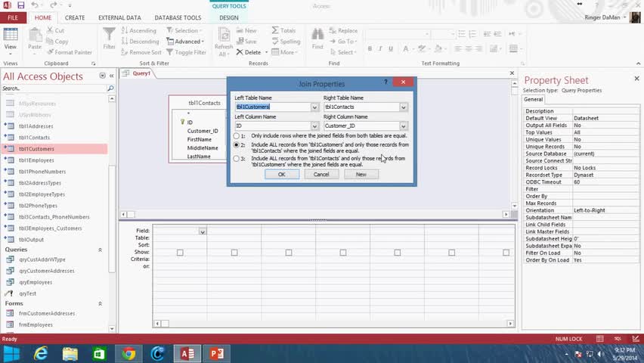Open the Field dropdown in query grid
The image size is (644, 363).
203,231
